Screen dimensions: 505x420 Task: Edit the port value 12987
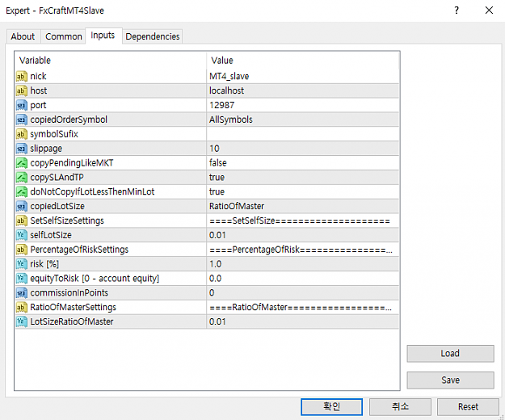point(302,105)
